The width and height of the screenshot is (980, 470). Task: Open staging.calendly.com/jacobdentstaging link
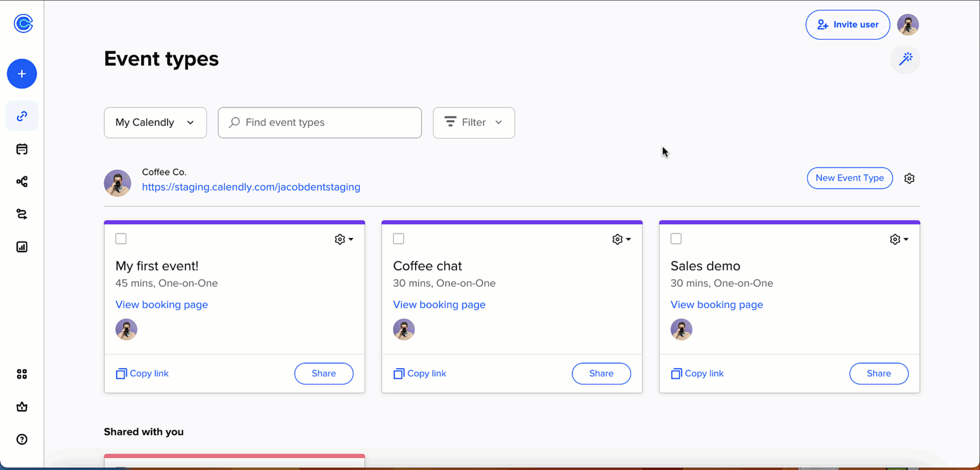[251, 187]
